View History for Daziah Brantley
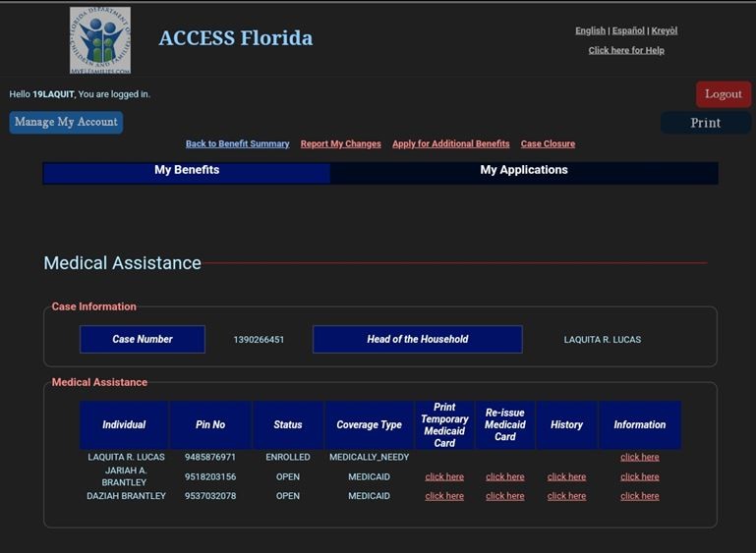The height and width of the screenshot is (553, 756). [x=566, y=496]
